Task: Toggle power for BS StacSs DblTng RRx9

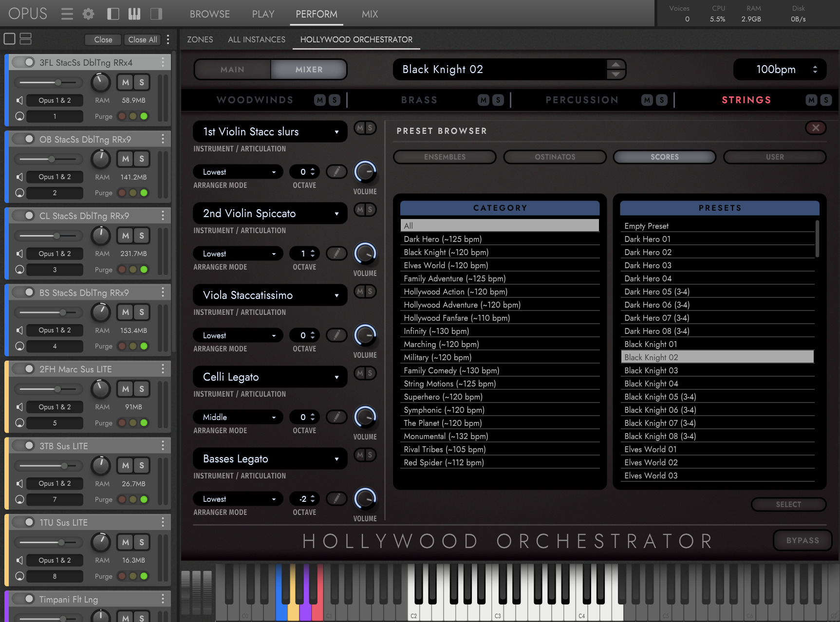Action: pos(23,293)
